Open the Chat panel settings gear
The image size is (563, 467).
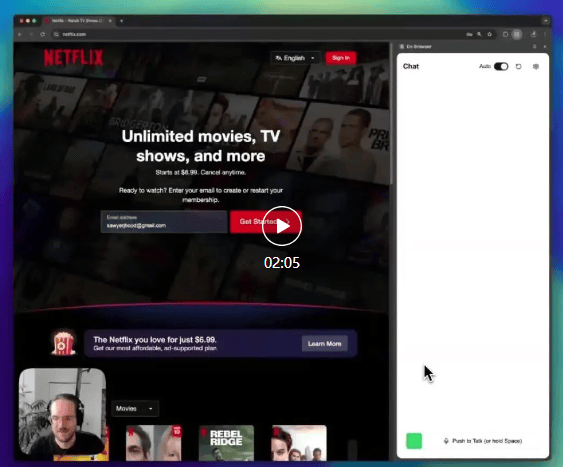pyautogui.click(x=536, y=66)
